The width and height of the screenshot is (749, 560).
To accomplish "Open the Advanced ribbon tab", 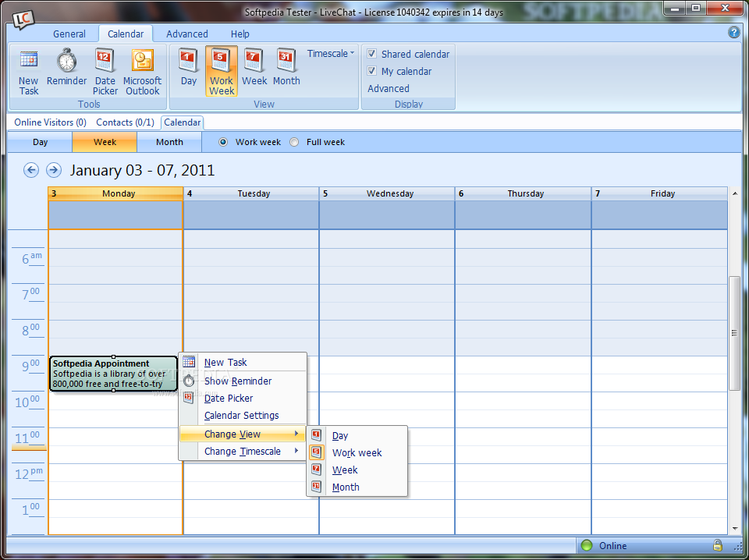I will click(186, 34).
